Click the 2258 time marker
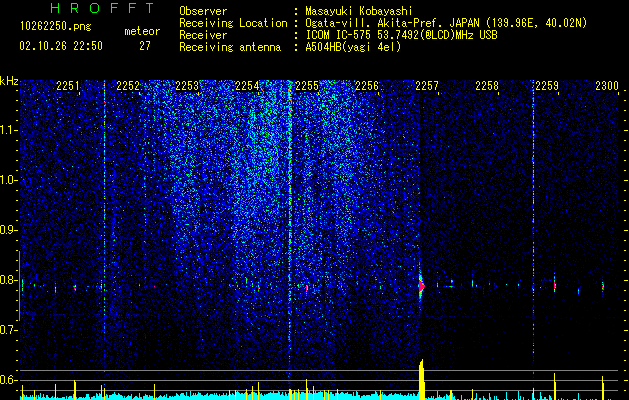Image resolution: width=629 pixels, height=400 pixels. tap(487, 86)
